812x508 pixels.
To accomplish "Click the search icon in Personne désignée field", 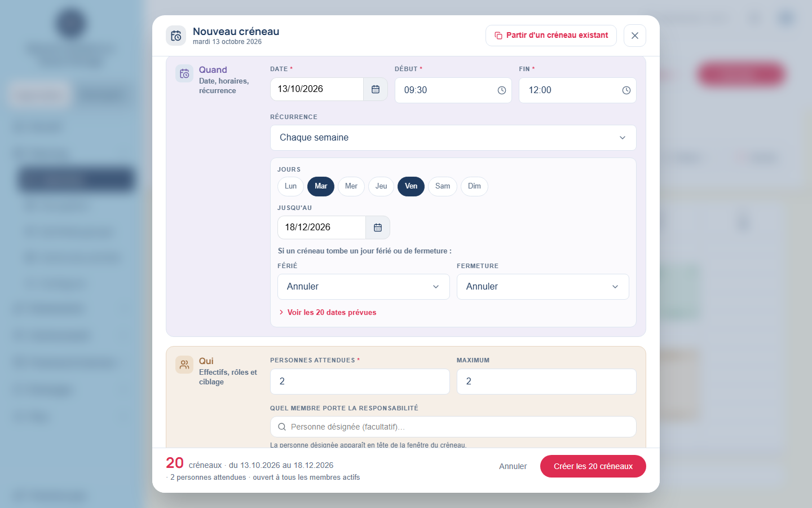I will tap(282, 427).
